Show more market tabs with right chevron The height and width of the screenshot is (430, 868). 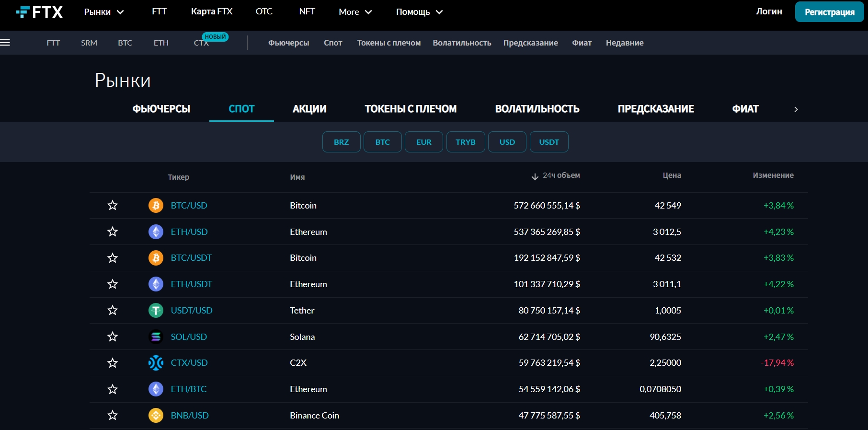(x=796, y=109)
